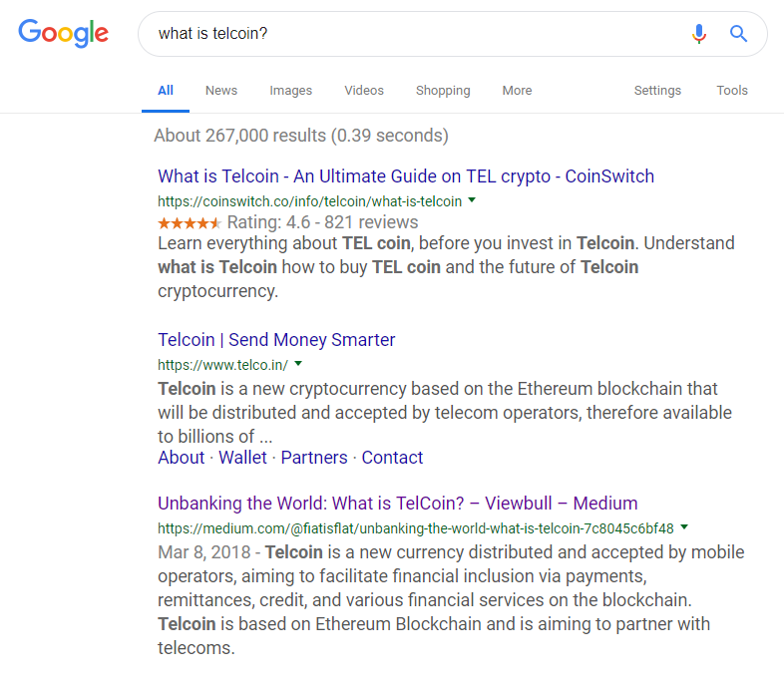784x686 pixels.
Task: Click the voice search microphone icon
Action: pos(699,34)
